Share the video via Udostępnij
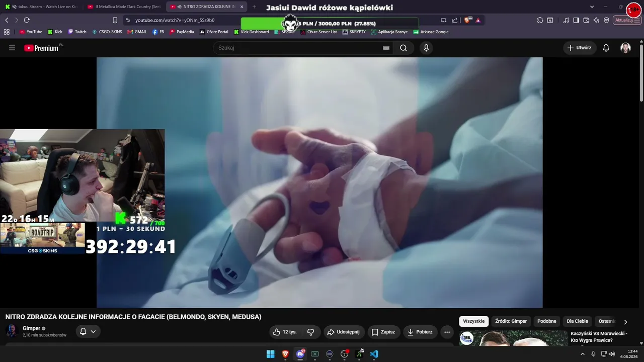The width and height of the screenshot is (644, 362). (343, 332)
